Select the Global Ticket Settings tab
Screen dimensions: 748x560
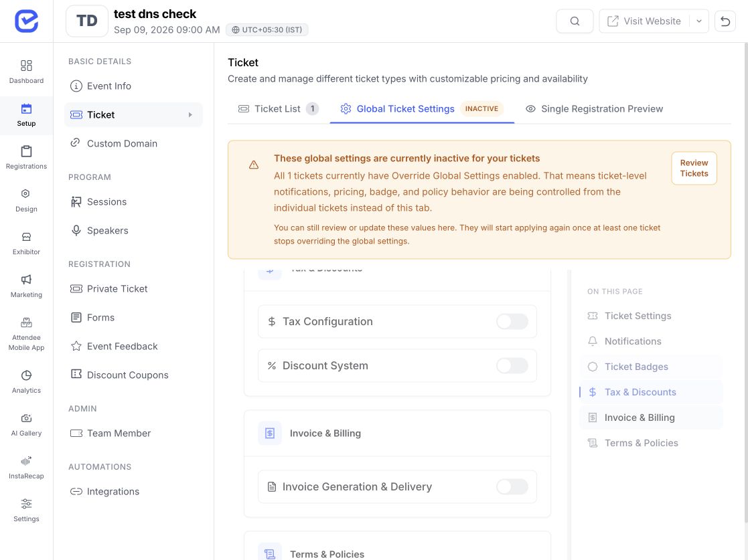click(x=422, y=108)
